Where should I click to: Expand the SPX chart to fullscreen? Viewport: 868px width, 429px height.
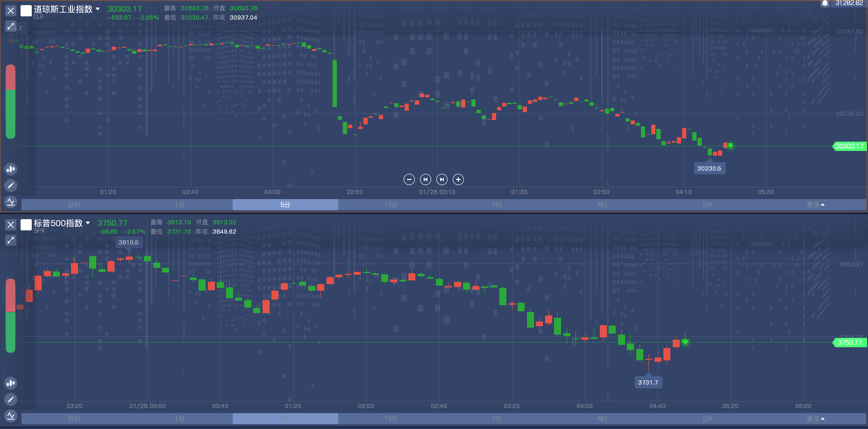pos(11,240)
